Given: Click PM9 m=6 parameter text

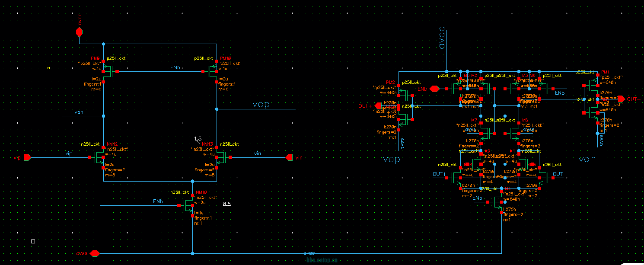Looking at the screenshot, I should 97,89.
